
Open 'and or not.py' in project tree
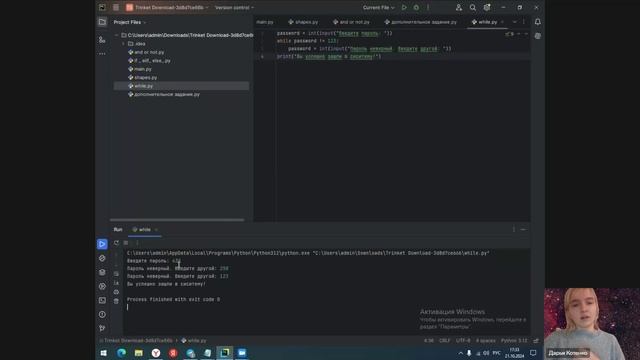pos(146,52)
